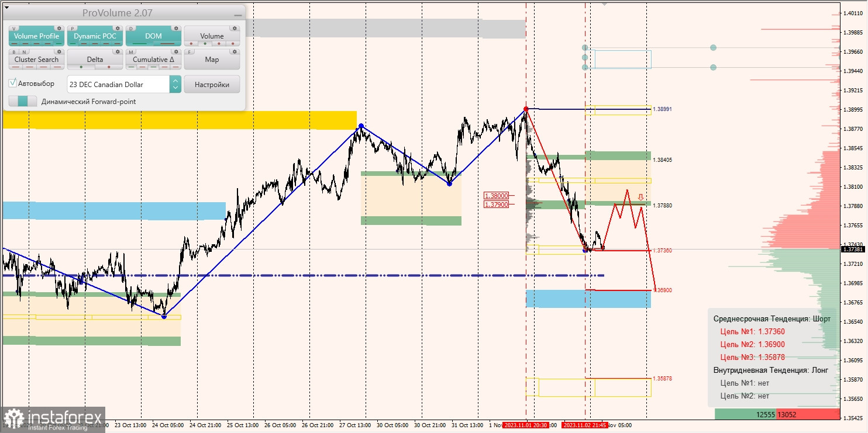The height and width of the screenshot is (433, 868).
Task: Click the 1.38000 price label
Action: coord(495,196)
